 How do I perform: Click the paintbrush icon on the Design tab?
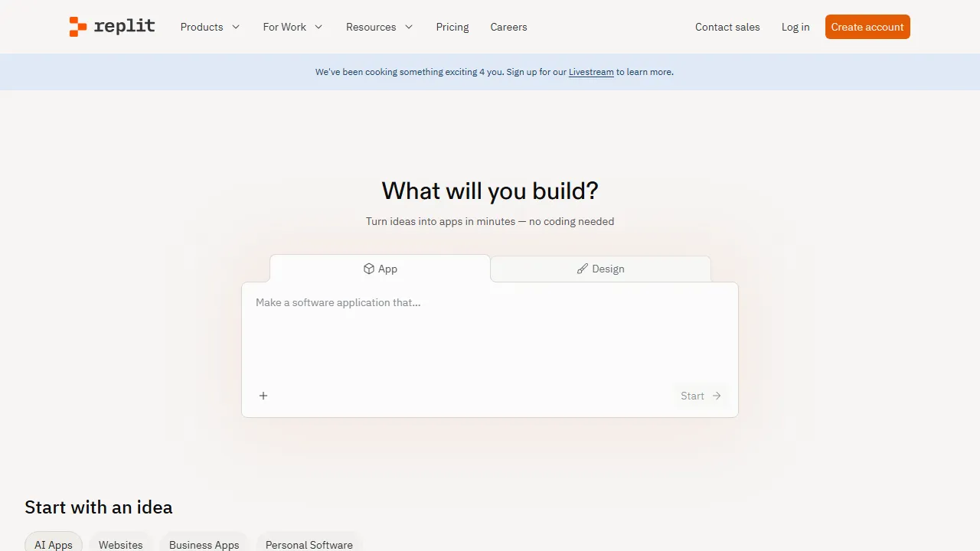(581, 269)
